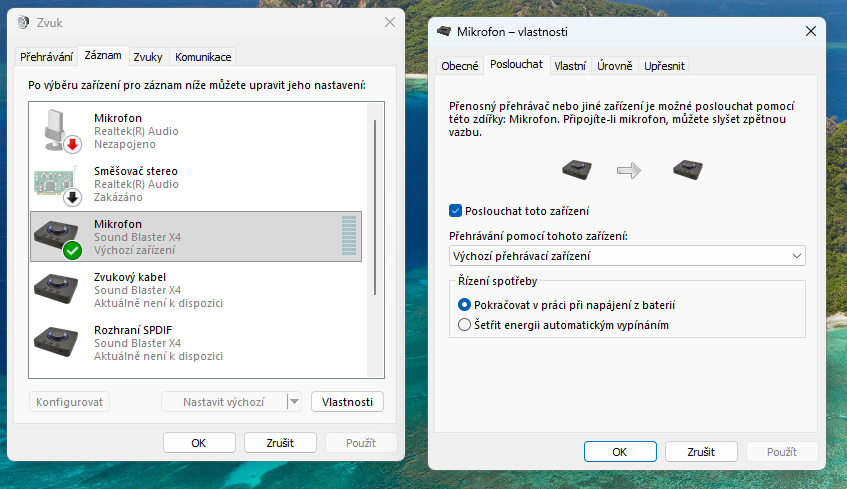This screenshot has height=489, width=847.
Task: Expand the Nastavit výchozí dropdown arrow
Action: pos(294,401)
